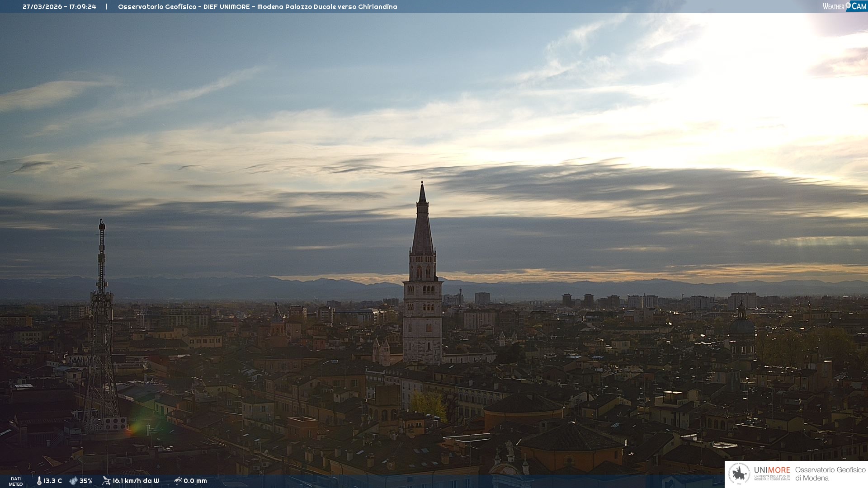868x488 pixels.
Task: Click the rain umbrella icon
Action: 178,481
